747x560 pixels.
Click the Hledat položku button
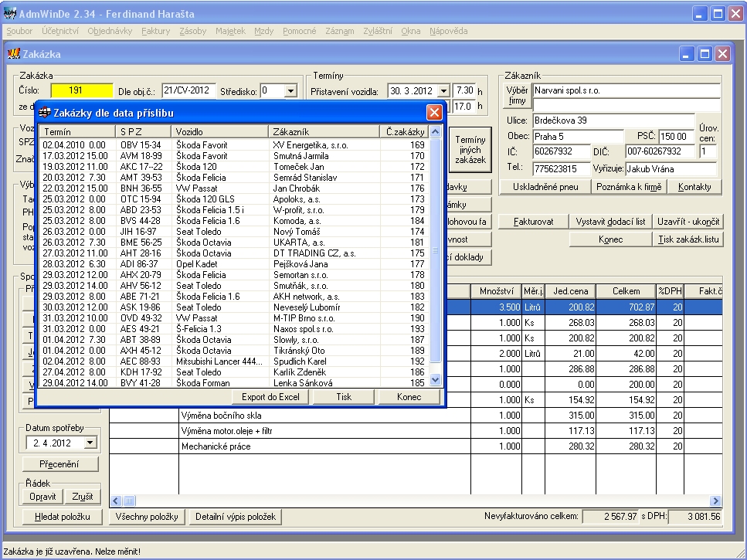[x=63, y=517]
